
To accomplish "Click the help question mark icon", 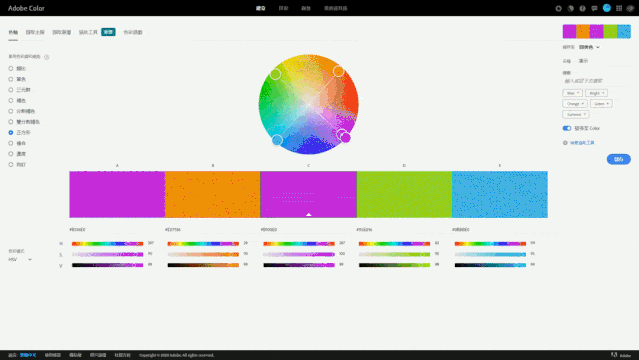I will pyautogui.click(x=582, y=8).
